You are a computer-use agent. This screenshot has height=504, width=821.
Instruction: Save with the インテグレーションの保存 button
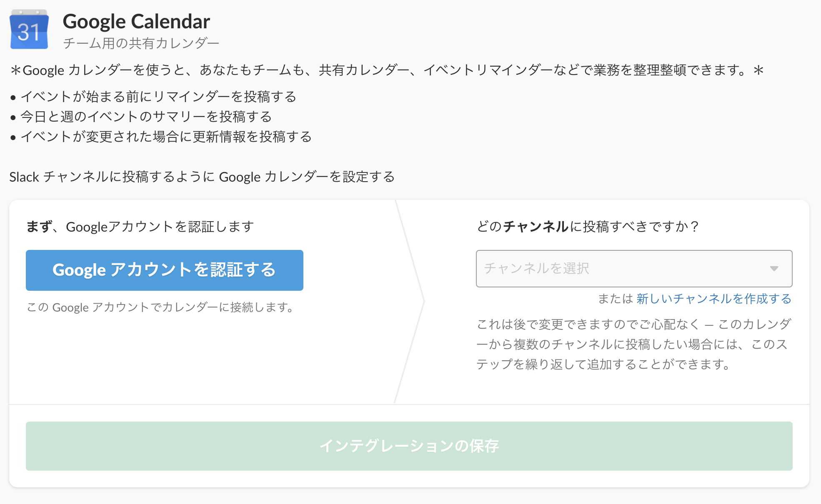409,446
